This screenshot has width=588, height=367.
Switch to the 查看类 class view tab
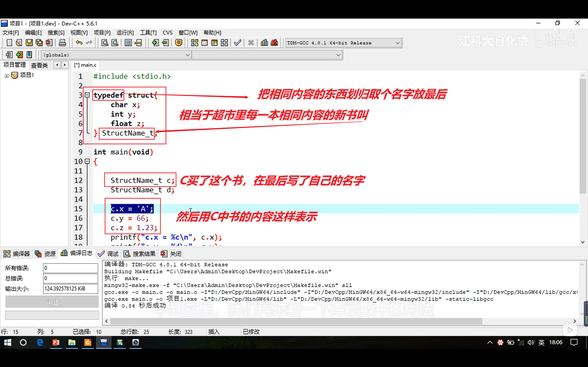(x=39, y=65)
